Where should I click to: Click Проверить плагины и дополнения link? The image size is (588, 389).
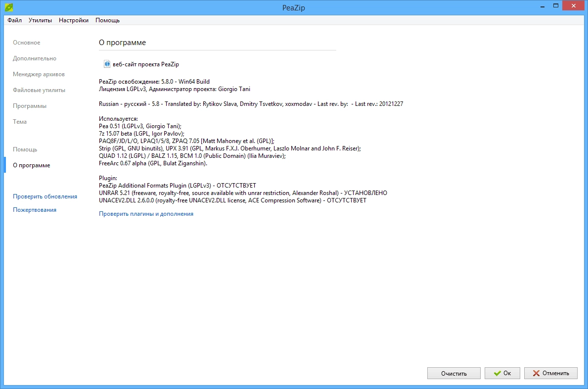146,214
